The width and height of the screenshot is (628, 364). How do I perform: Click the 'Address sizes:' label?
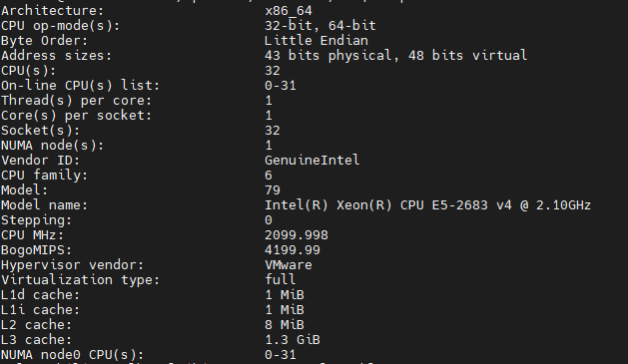(56, 55)
